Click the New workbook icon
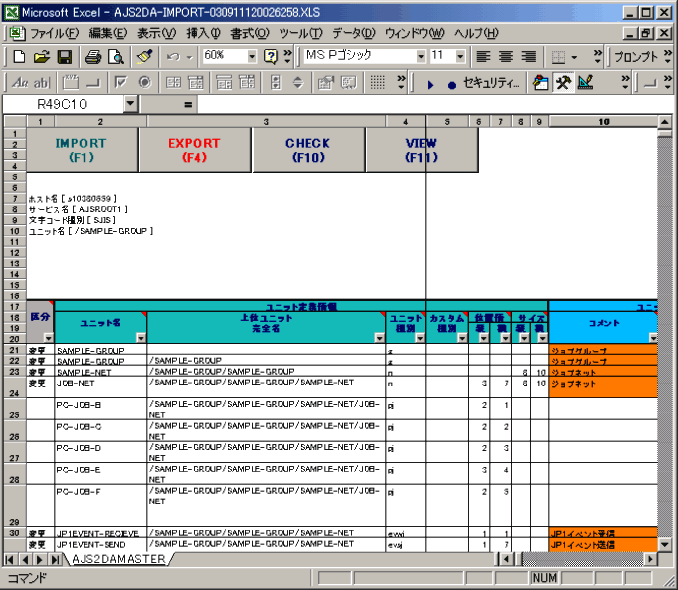Viewport: 678px width, 590px height. pos(19,56)
